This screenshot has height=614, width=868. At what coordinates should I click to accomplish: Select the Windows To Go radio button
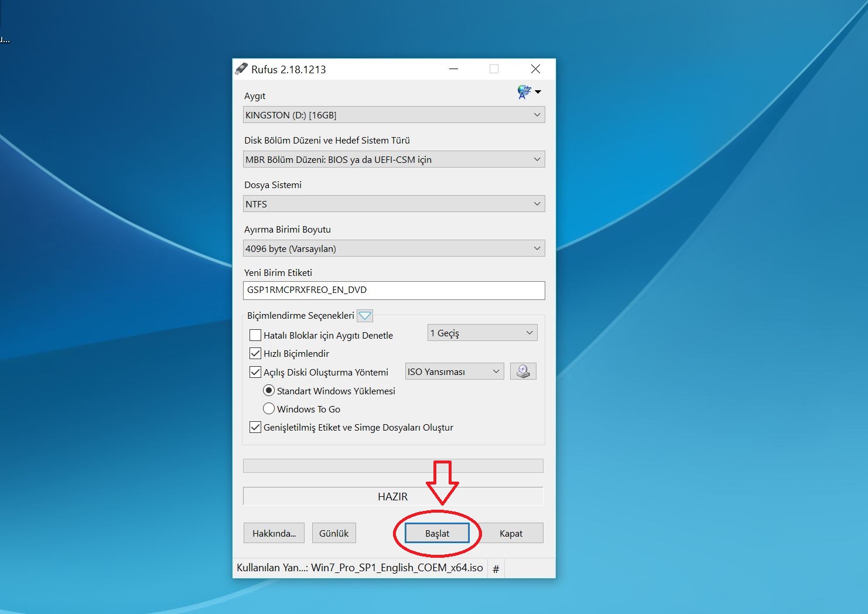coord(269,408)
